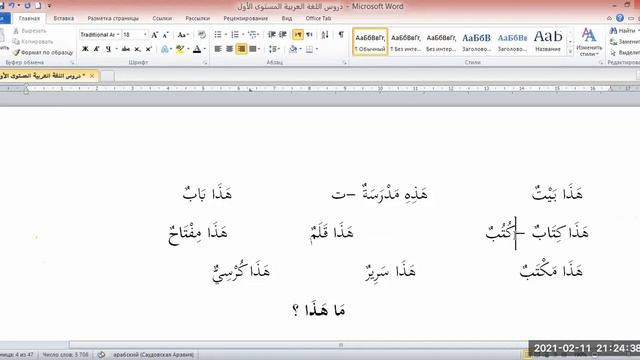Image resolution: width=640 pixels, height=360 pixels.
Task: Toggle right-to-left text direction
Action: coord(309,35)
